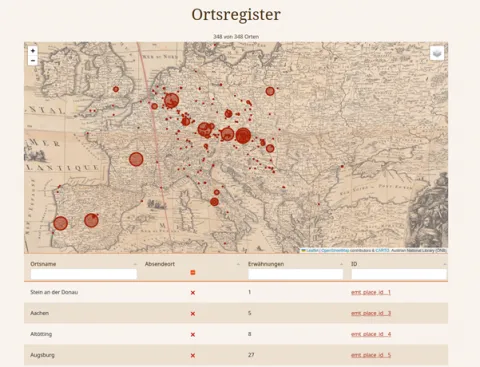
Task: Open link emt_place_id__1
Action: tap(371, 292)
